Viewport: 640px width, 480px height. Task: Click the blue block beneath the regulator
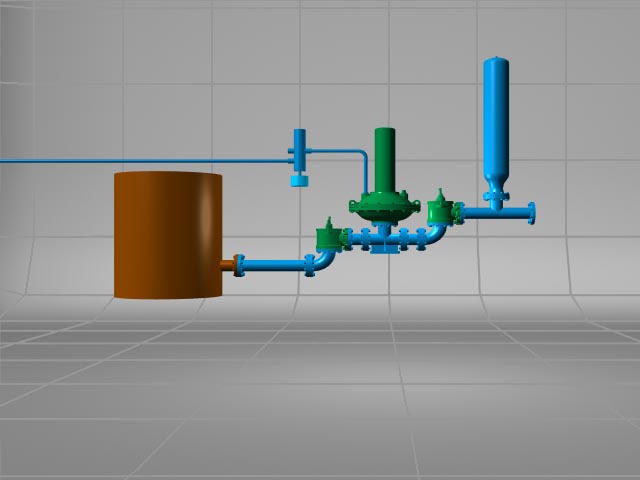point(380,249)
